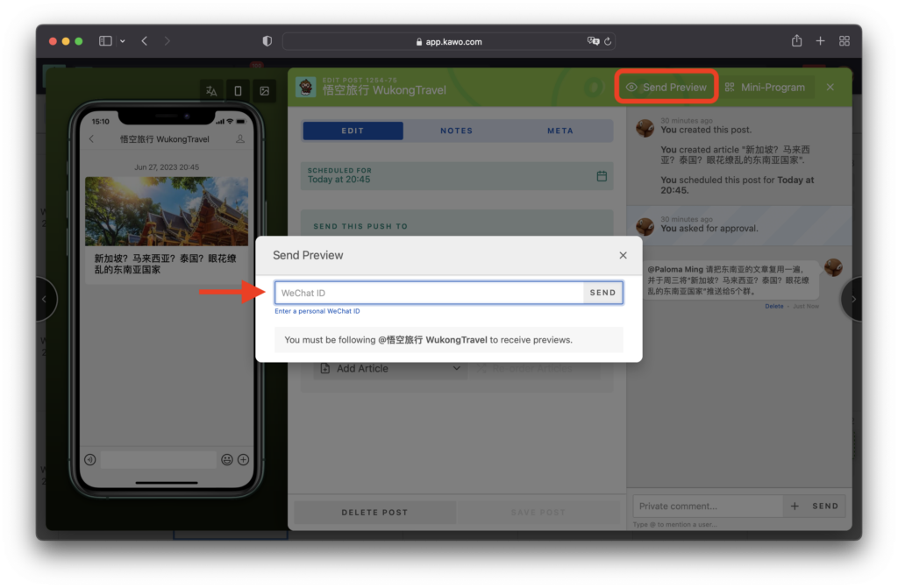Open the calendar icon in Scheduled For
The image size is (898, 588).
click(x=602, y=176)
